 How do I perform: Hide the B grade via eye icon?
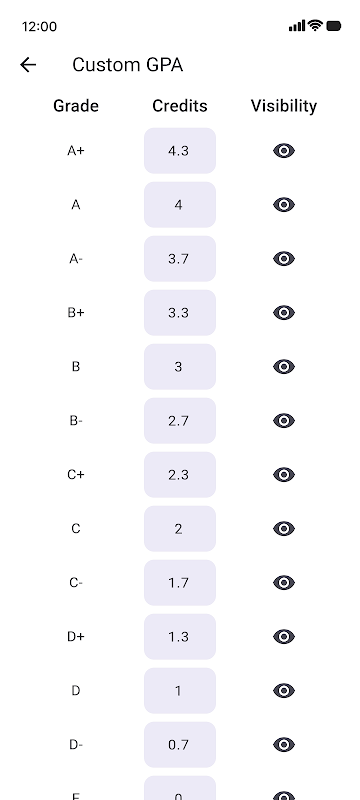284,367
